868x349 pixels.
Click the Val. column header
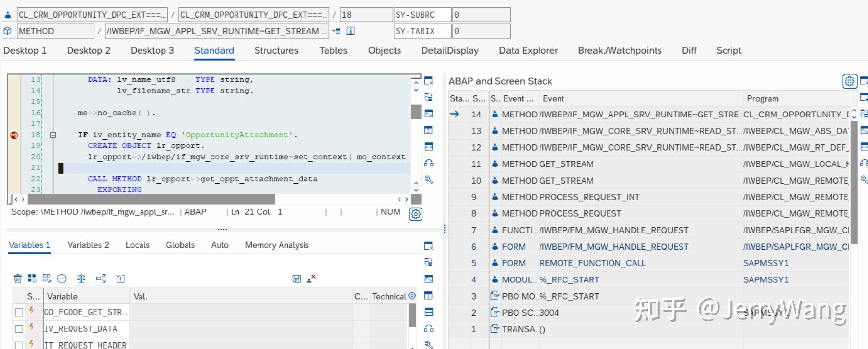(140, 296)
